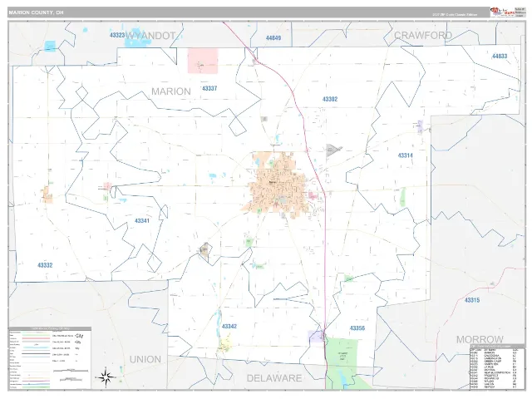Click the GREEN CAMP row in ZIP index
Image resolution: width=532 pixels, height=399 pixels.
pyautogui.click(x=495, y=361)
